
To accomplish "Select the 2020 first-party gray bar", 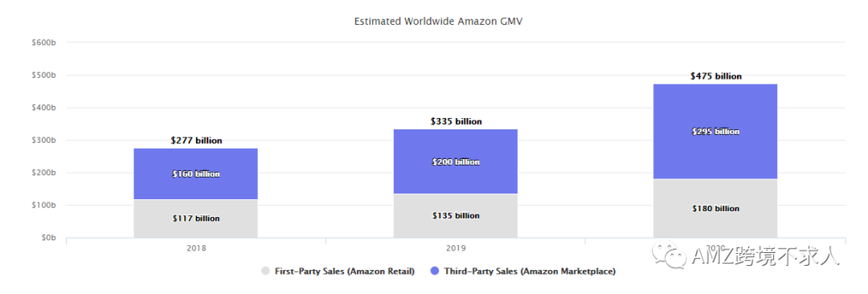I will (715, 209).
